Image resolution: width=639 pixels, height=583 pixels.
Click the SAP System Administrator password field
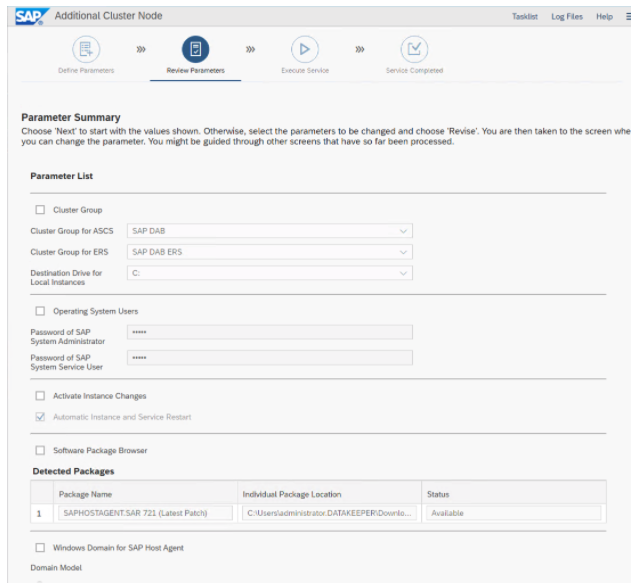pos(269,332)
